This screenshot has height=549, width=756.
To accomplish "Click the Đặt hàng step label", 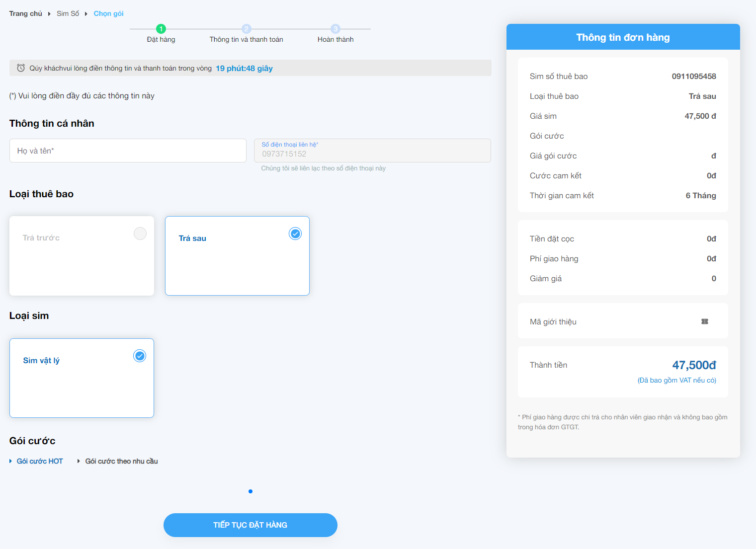I will tap(161, 39).
